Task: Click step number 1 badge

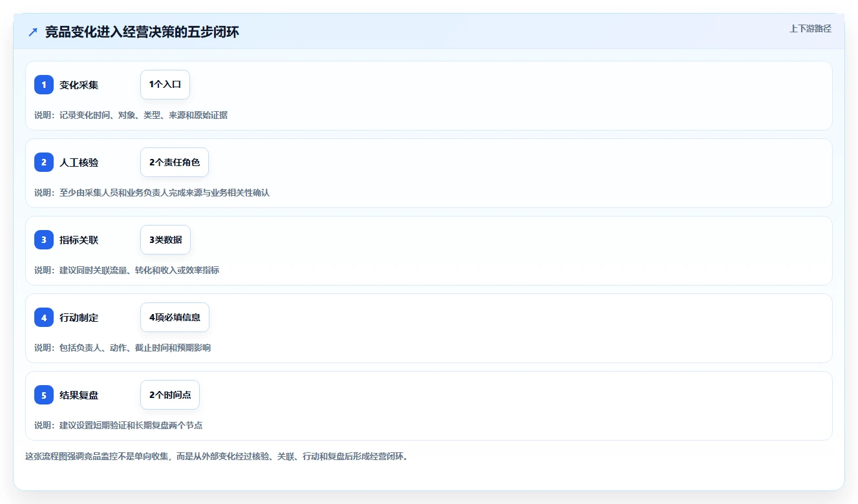Action: coord(44,85)
